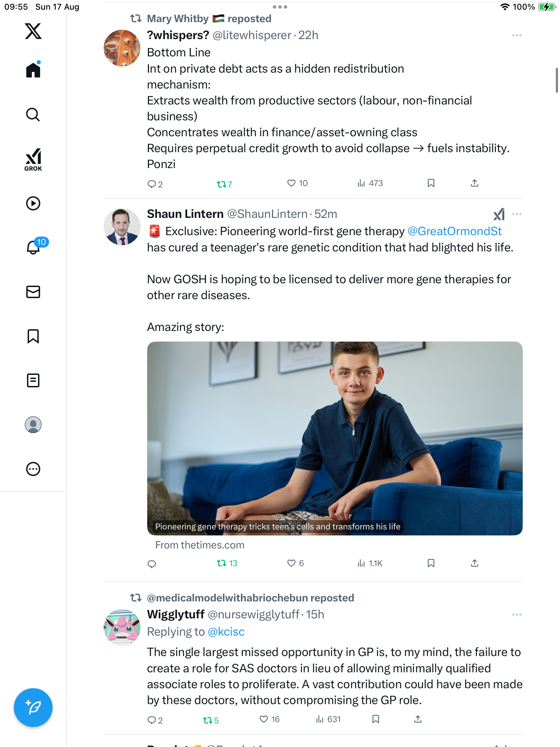Tap the compose new post button
The height and width of the screenshot is (747, 560).
click(33, 708)
